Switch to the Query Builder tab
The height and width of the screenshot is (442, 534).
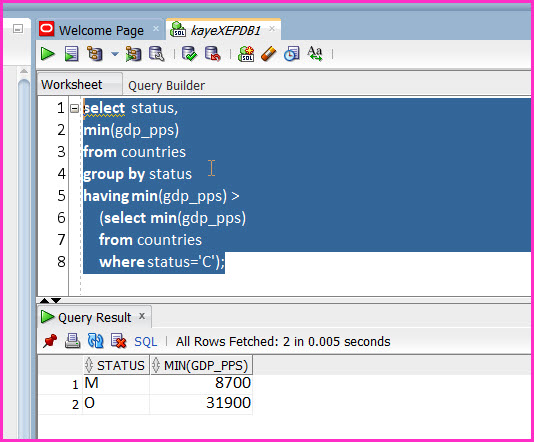166,85
